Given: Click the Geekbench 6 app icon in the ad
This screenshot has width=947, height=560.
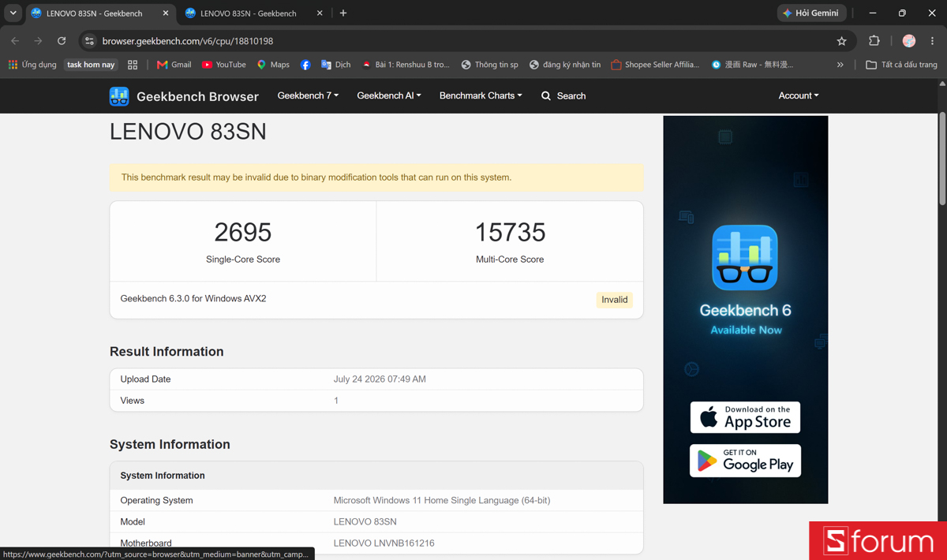Looking at the screenshot, I should click(745, 258).
